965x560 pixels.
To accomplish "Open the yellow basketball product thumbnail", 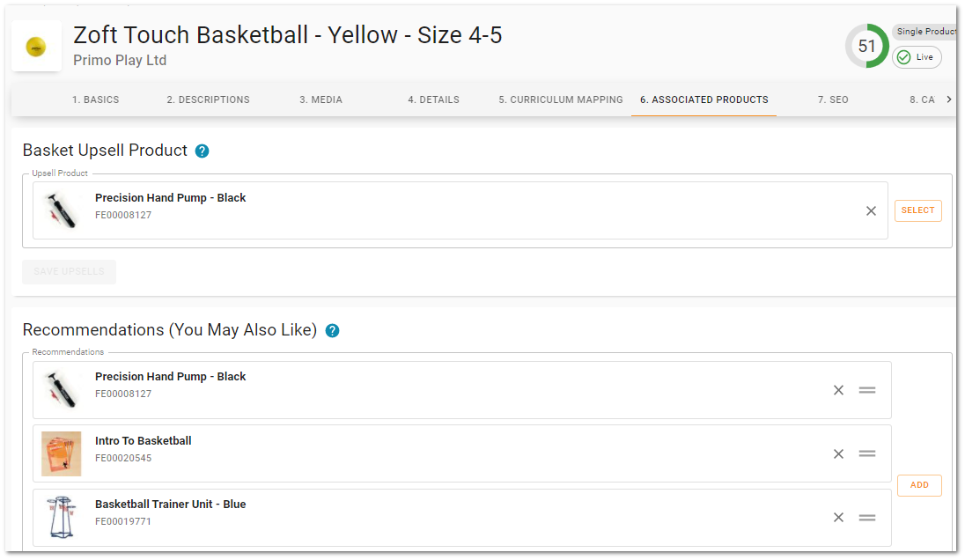I will pos(36,46).
